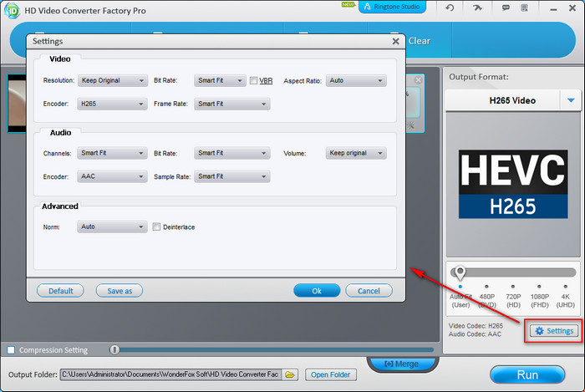
Task: Open the Volume Keep original dropdown
Action: click(x=356, y=153)
